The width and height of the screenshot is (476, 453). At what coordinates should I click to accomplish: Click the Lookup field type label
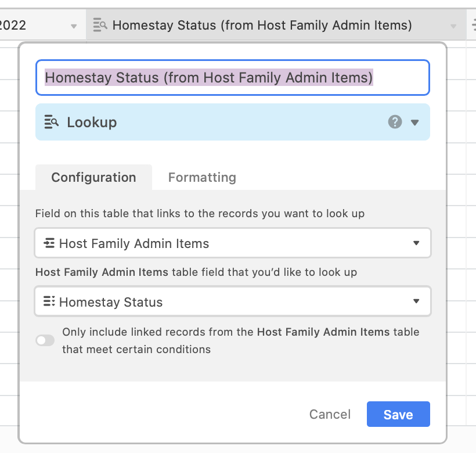pyautogui.click(x=92, y=123)
